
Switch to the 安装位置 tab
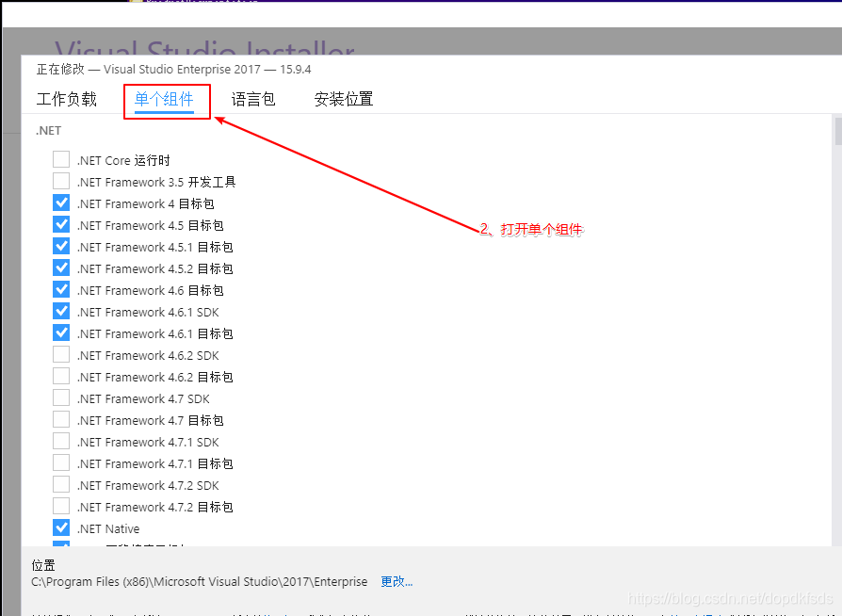pyautogui.click(x=344, y=99)
